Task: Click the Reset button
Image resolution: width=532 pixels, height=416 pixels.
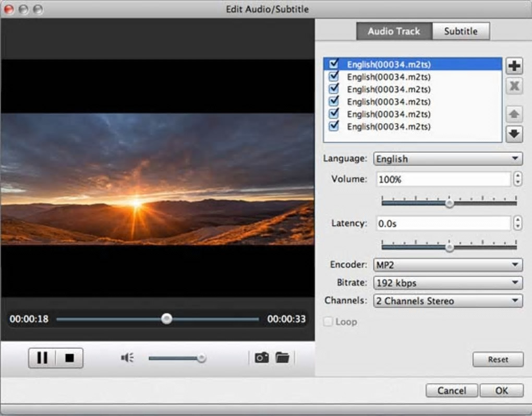Action: pyautogui.click(x=498, y=359)
